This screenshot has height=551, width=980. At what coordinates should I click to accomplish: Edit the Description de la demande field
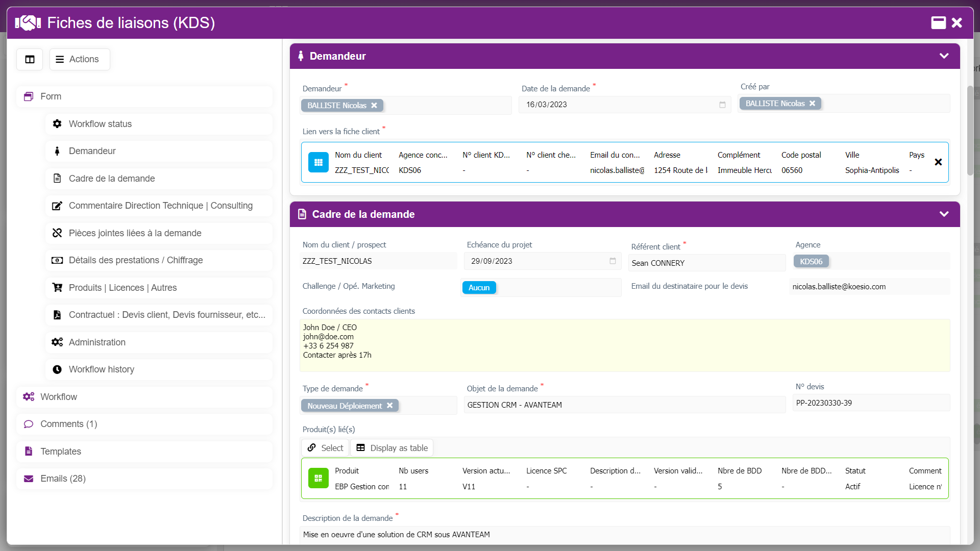coord(625,535)
